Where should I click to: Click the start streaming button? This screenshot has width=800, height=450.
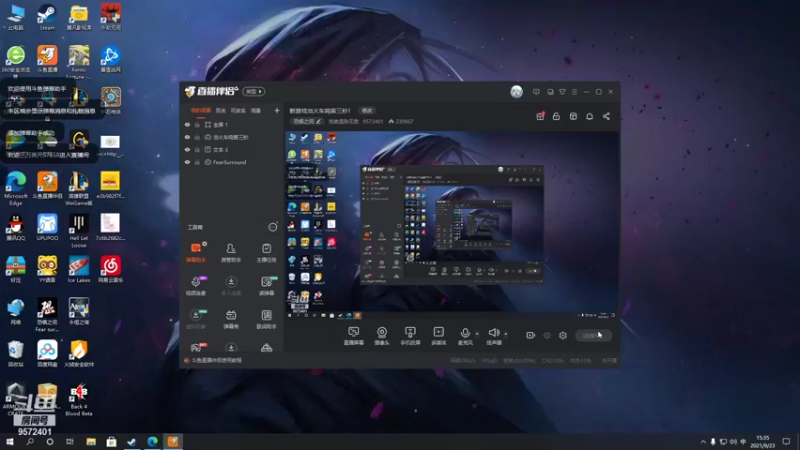click(x=593, y=335)
